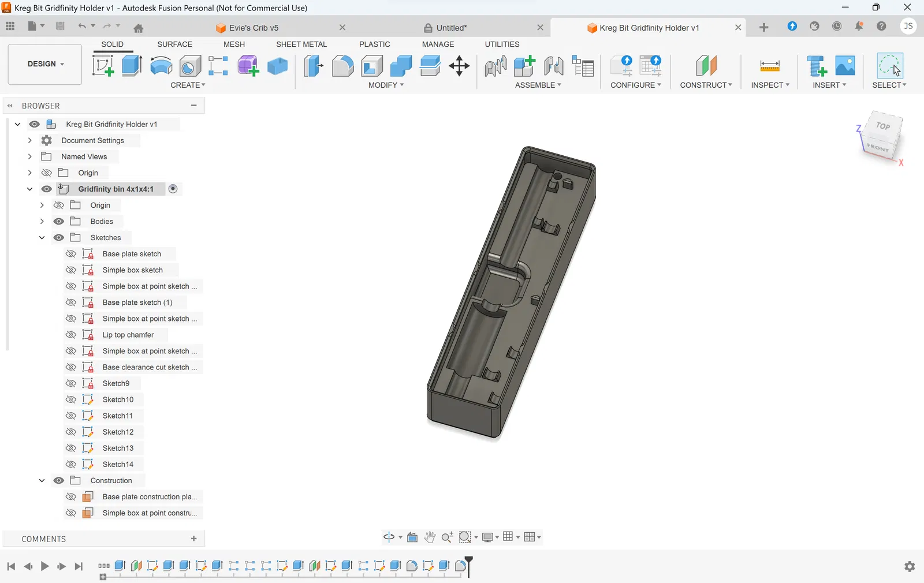The height and width of the screenshot is (583, 924).
Task: Show the Base plate sketch
Action: (x=71, y=254)
